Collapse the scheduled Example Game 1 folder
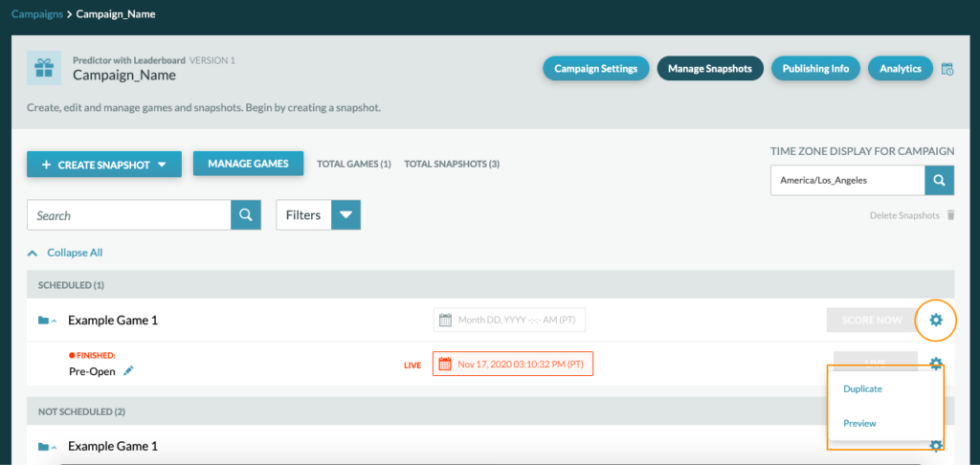Image resolution: width=980 pixels, height=465 pixels. 47,321
